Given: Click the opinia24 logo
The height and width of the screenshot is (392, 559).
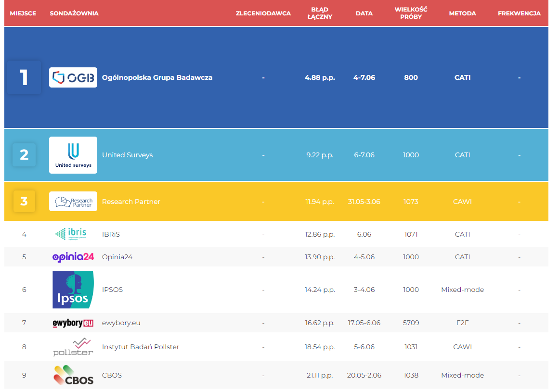Looking at the screenshot, I should (x=73, y=257).
